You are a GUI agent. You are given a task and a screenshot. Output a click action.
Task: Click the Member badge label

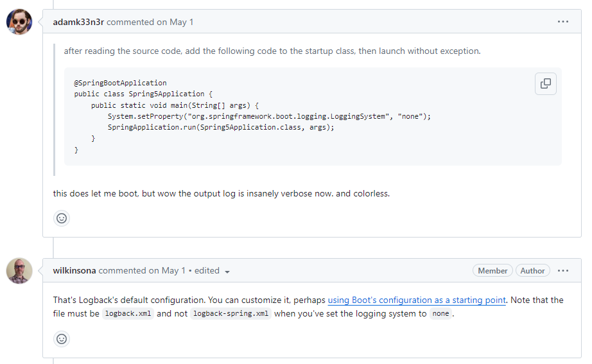click(492, 271)
